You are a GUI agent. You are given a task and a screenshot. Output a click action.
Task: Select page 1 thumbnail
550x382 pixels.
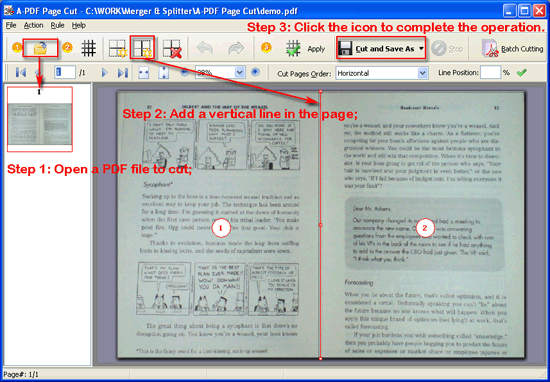(x=40, y=119)
